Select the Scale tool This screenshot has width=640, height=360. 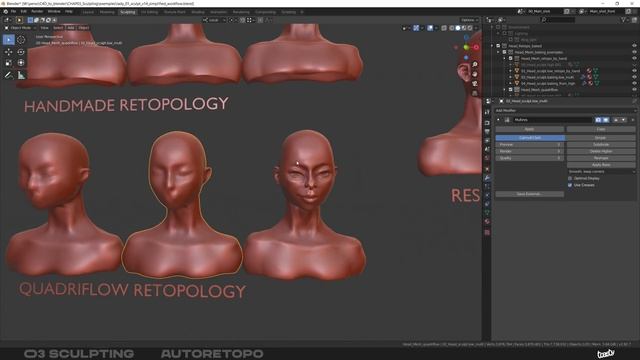pyautogui.click(x=9, y=63)
